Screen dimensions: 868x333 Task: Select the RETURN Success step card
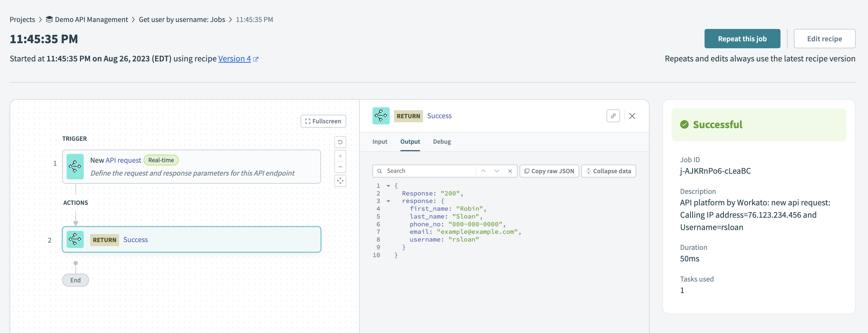[x=191, y=240]
